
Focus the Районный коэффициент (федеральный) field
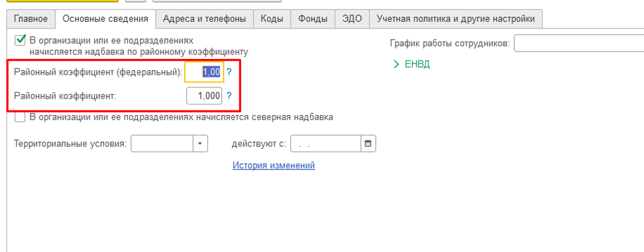(x=204, y=72)
